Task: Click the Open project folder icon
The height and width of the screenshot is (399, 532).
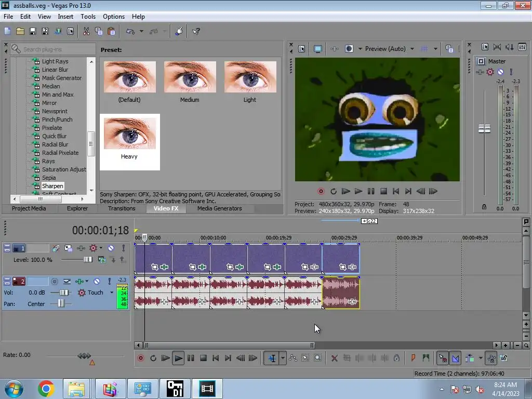Action: (x=20, y=31)
